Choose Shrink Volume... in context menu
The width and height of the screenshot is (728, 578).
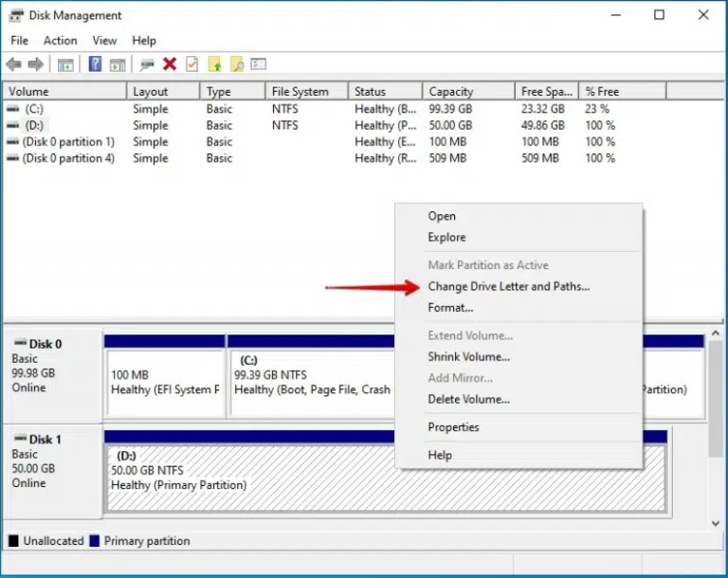(468, 357)
